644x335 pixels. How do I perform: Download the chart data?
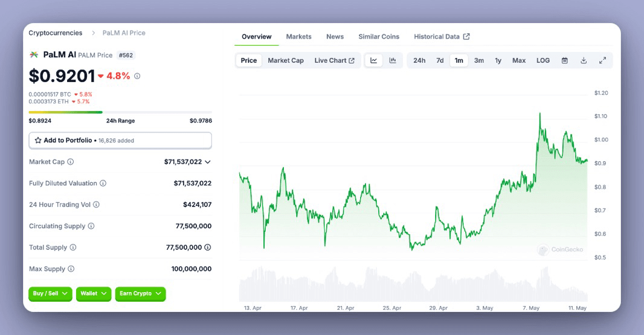(x=583, y=60)
